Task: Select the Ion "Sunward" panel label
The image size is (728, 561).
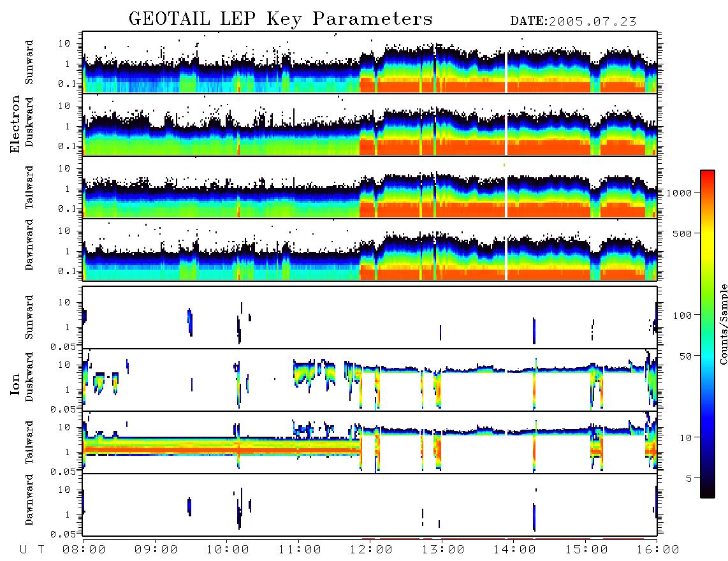Action: tap(29, 317)
